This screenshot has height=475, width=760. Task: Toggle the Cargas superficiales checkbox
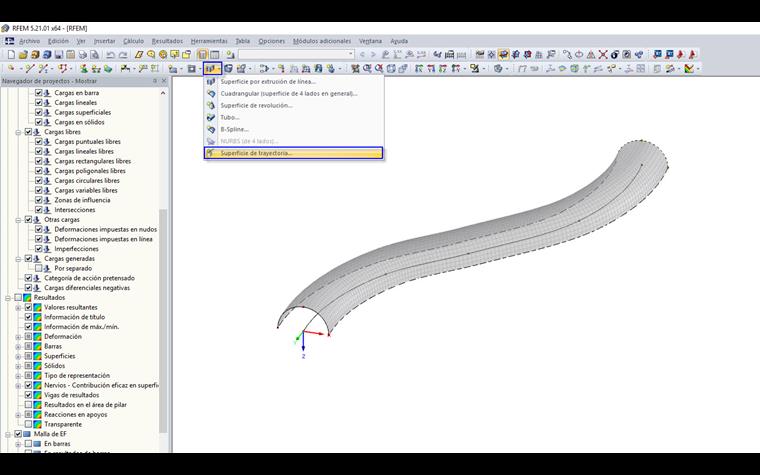(x=39, y=112)
